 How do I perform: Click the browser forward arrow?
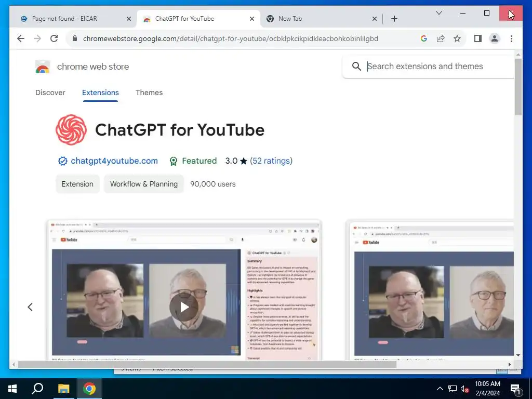tap(37, 38)
